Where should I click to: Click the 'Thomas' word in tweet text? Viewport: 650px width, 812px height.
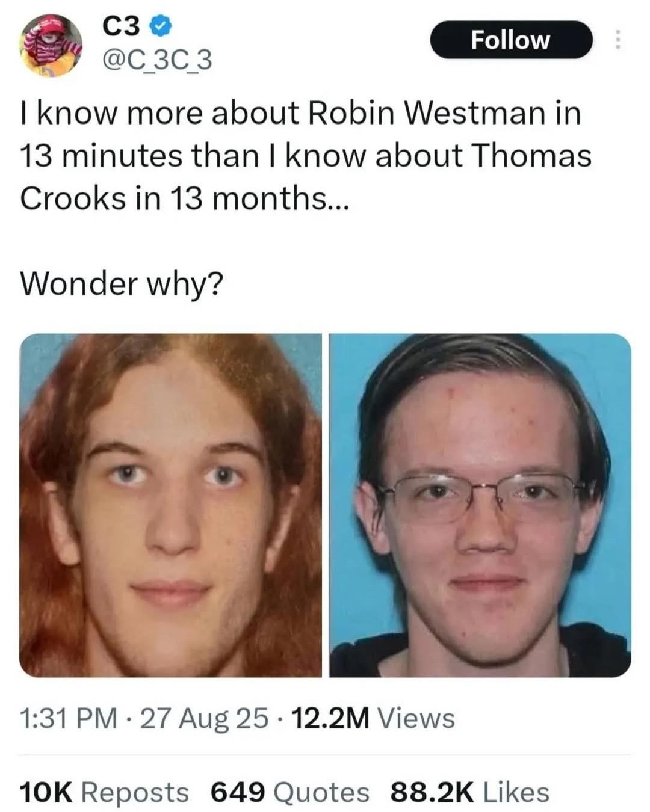click(x=531, y=156)
